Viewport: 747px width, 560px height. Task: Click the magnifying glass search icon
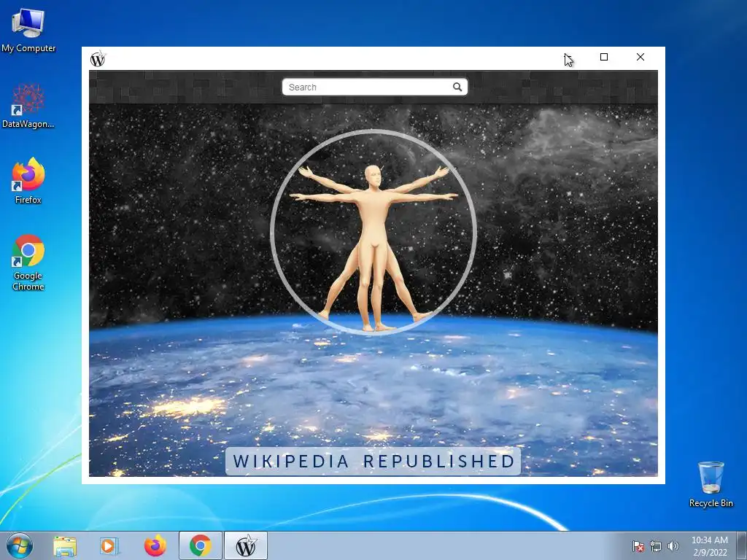[x=457, y=87]
